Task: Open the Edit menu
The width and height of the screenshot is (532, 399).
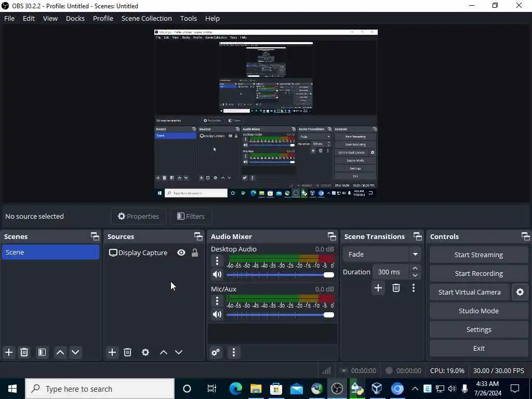Action: pos(29,18)
